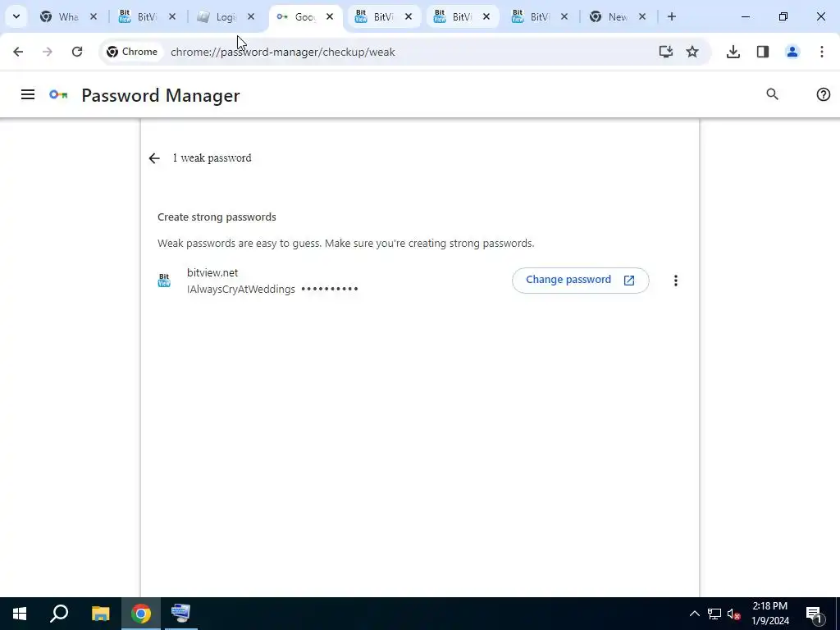The width and height of the screenshot is (840, 630).
Task: Close the 'Wha' tab
Action: [x=94, y=16]
